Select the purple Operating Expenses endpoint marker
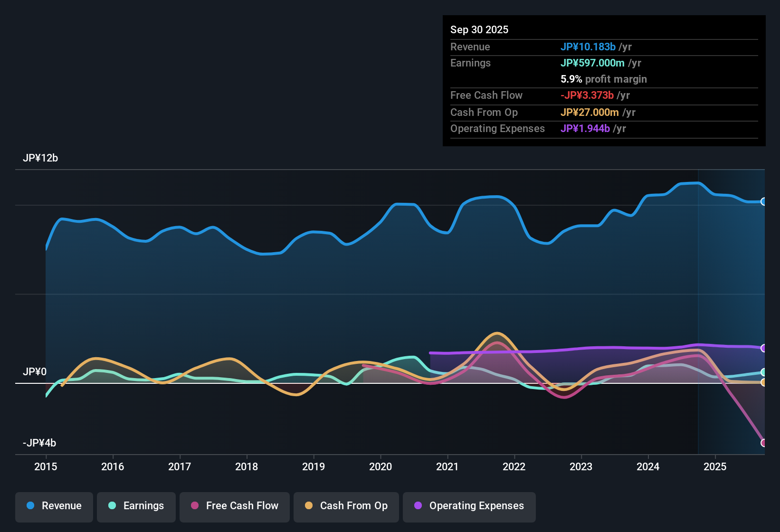Screen dimensions: 780x532 [763, 348]
